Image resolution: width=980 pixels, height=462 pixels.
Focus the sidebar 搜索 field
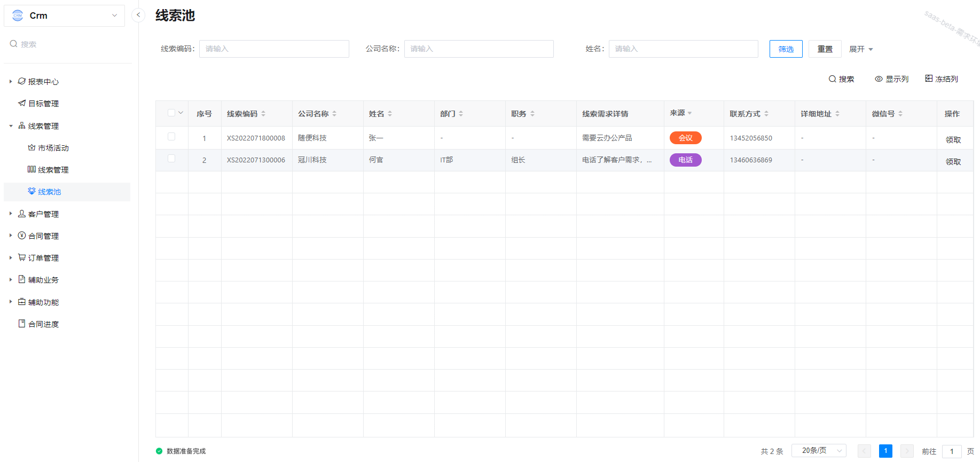[x=67, y=44]
